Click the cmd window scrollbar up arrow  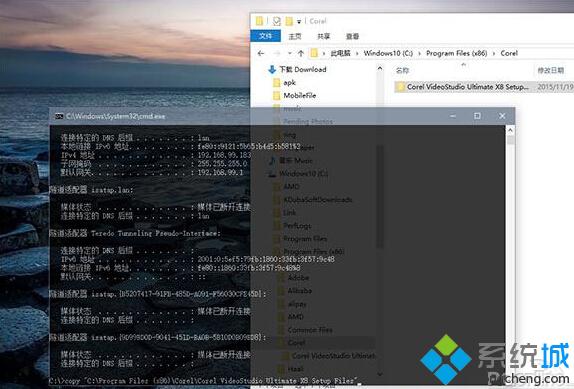coord(510,130)
